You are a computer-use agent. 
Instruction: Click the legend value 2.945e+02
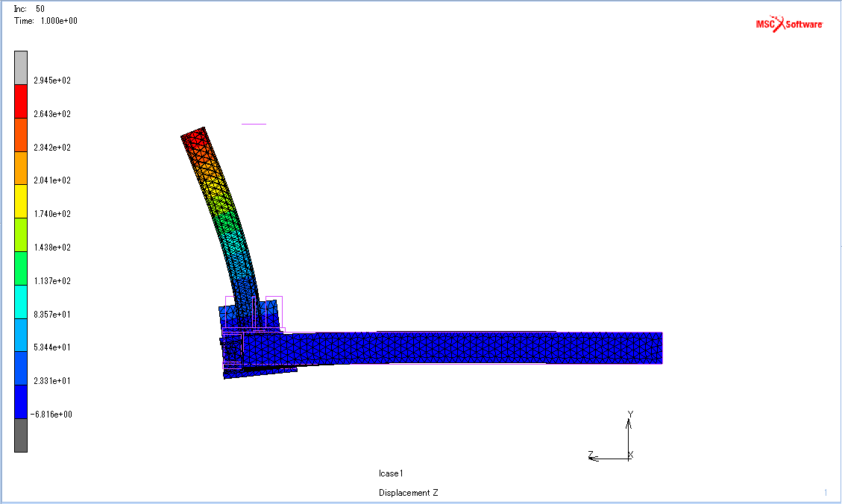tap(52, 81)
